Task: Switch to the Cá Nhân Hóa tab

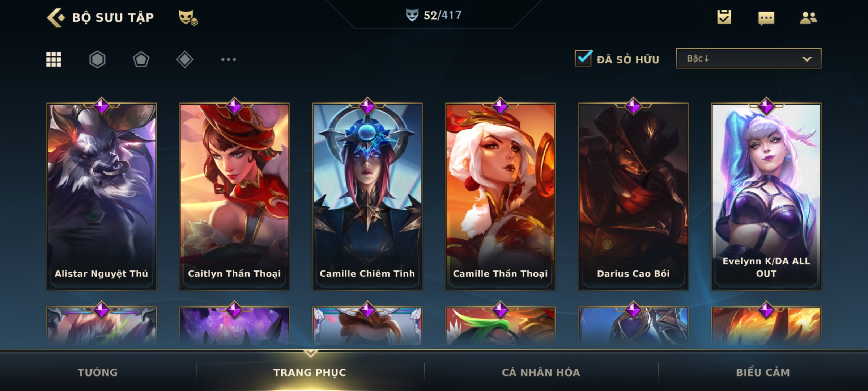Action: (x=541, y=373)
